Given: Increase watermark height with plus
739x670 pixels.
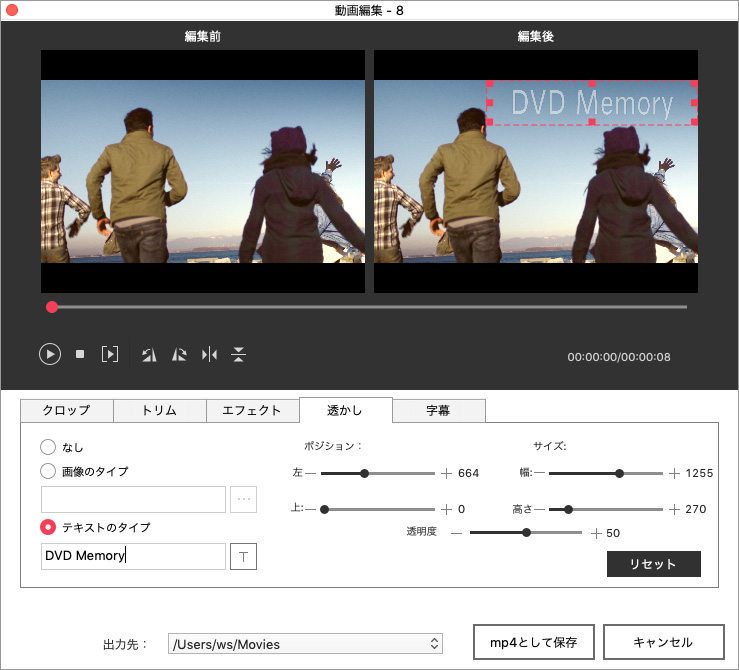Looking at the screenshot, I should [674, 509].
